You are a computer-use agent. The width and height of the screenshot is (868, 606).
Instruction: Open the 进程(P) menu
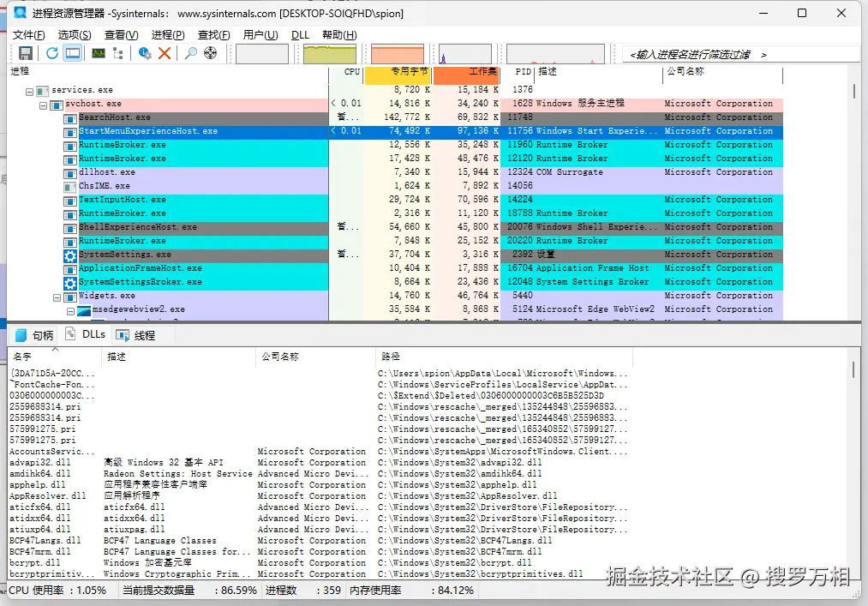coord(168,35)
